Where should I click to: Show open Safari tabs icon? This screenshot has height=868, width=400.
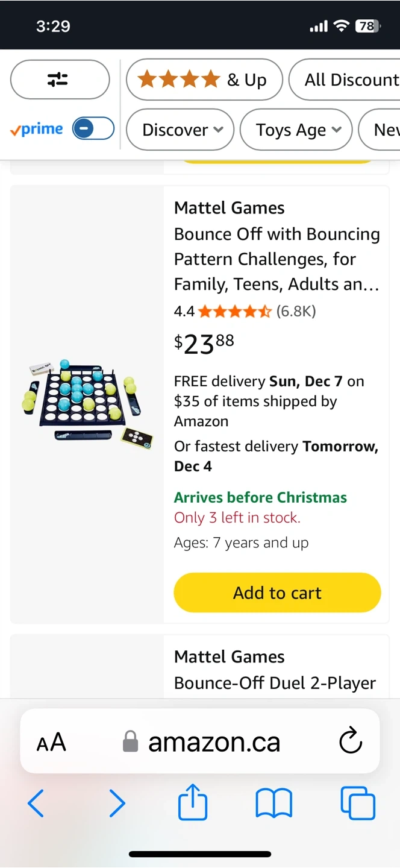point(358,803)
